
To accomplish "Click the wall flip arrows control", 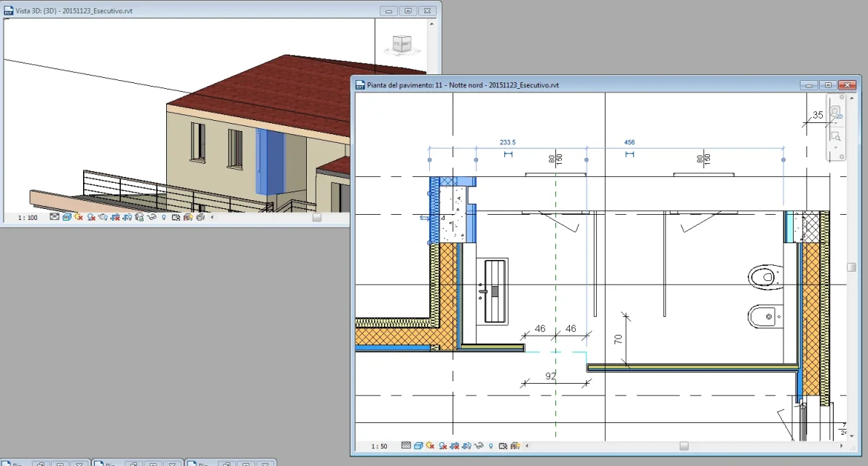I will tap(424, 218).
